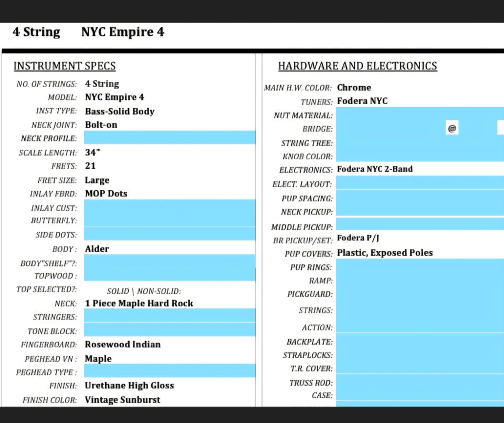This screenshot has width=504, height=423.
Task: Click the RAMP label
Action: click(x=321, y=281)
